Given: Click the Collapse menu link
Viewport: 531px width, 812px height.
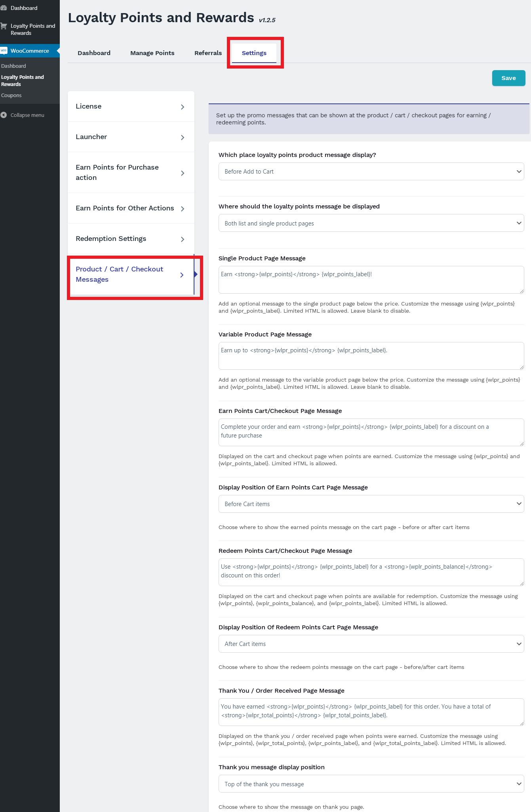Looking at the screenshot, I should pos(27,115).
